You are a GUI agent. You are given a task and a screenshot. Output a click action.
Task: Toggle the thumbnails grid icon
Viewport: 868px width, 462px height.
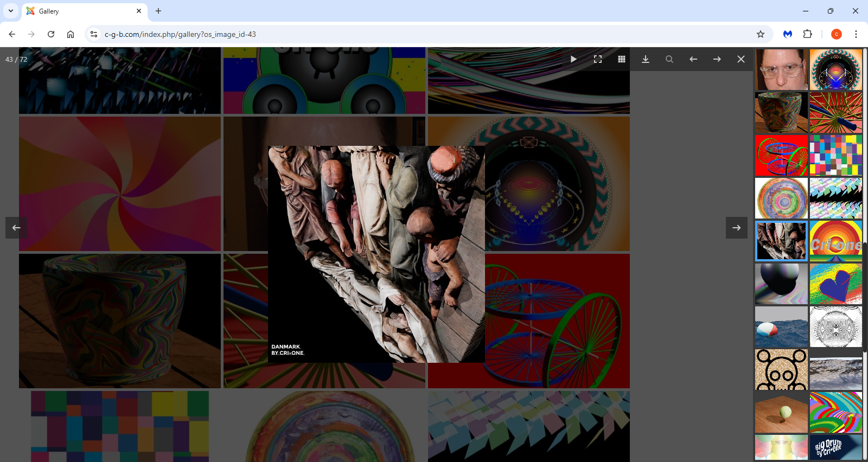[x=622, y=59]
